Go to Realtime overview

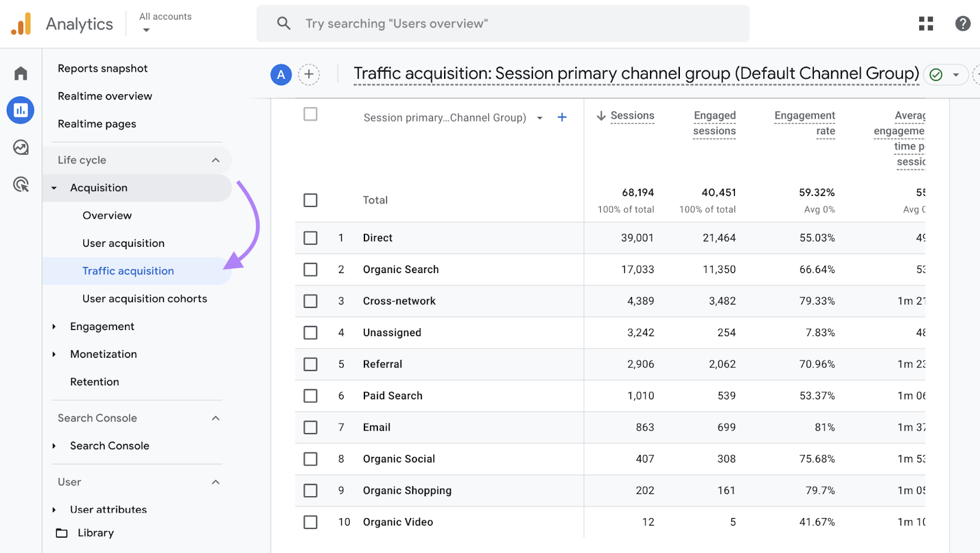(104, 96)
